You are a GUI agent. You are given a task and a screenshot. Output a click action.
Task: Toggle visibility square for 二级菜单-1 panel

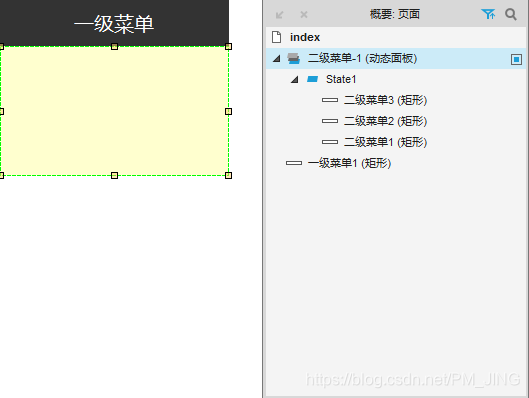coord(516,59)
